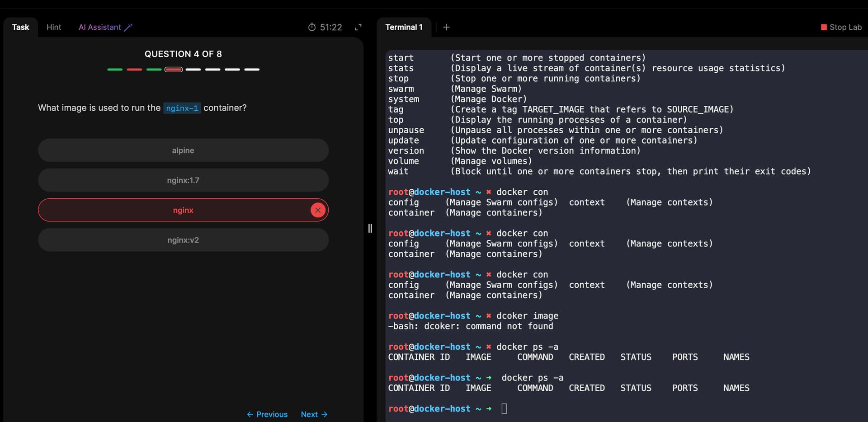This screenshot has height=422, width=868.
Task: Go to Previous question
Action: coord(267,414)
